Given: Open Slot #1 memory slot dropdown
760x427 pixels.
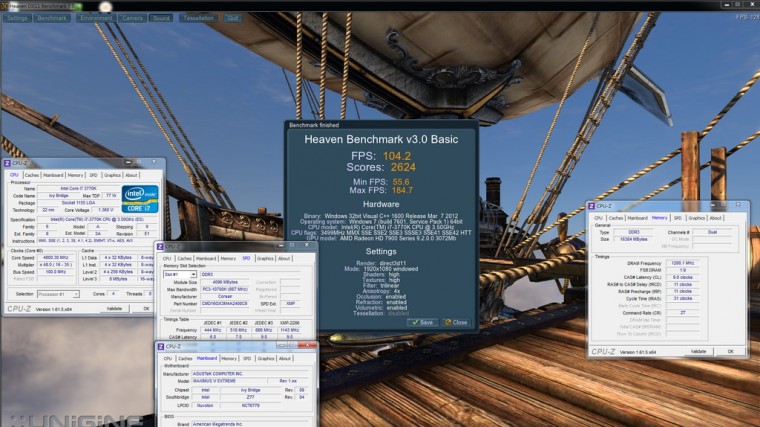Looking at the screenshot, I should (x=179, y=274).
